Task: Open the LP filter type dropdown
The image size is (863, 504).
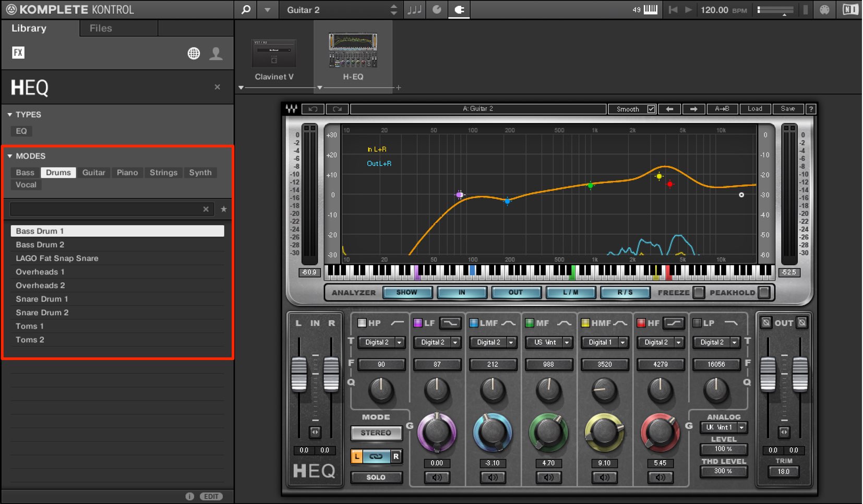Action: (x=735, y=342)
